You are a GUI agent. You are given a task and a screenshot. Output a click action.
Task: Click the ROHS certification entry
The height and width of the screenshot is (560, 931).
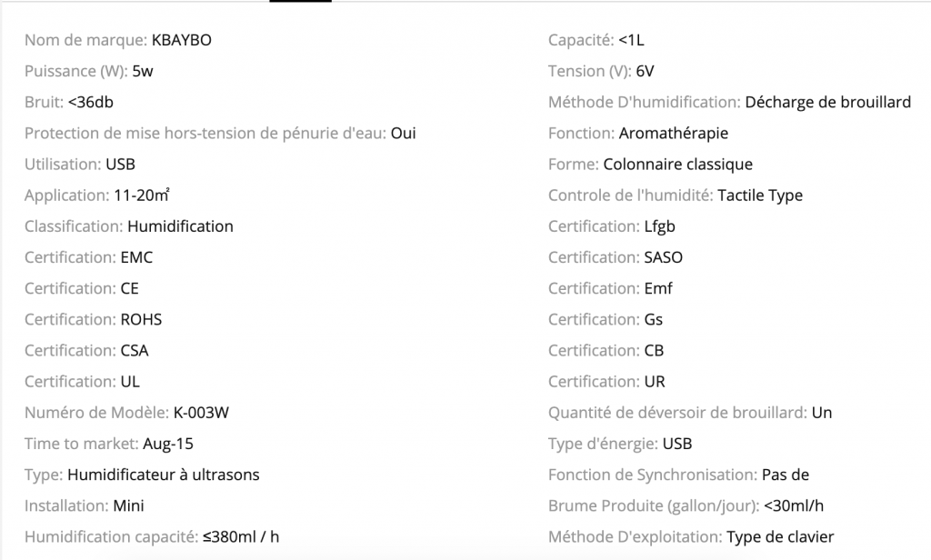pyautogui.click(x=141, y=319)
